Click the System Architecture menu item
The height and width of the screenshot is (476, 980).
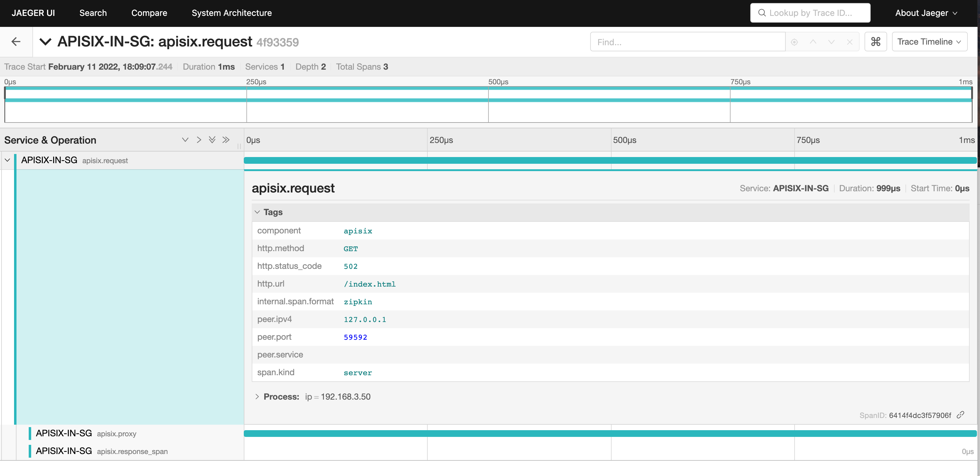coord(231,13)
